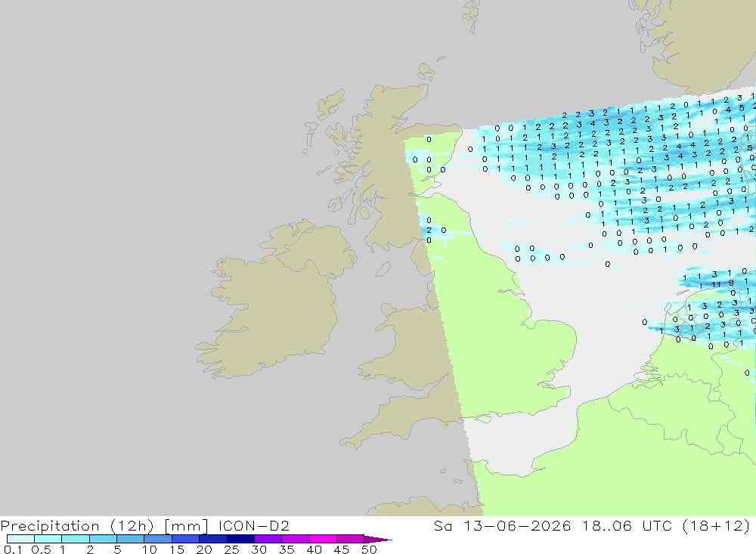Viewport: 756px width, 554px height.
Task: Select the 10–15 mm legend color swatch
Action: click(x=158, y=539)
